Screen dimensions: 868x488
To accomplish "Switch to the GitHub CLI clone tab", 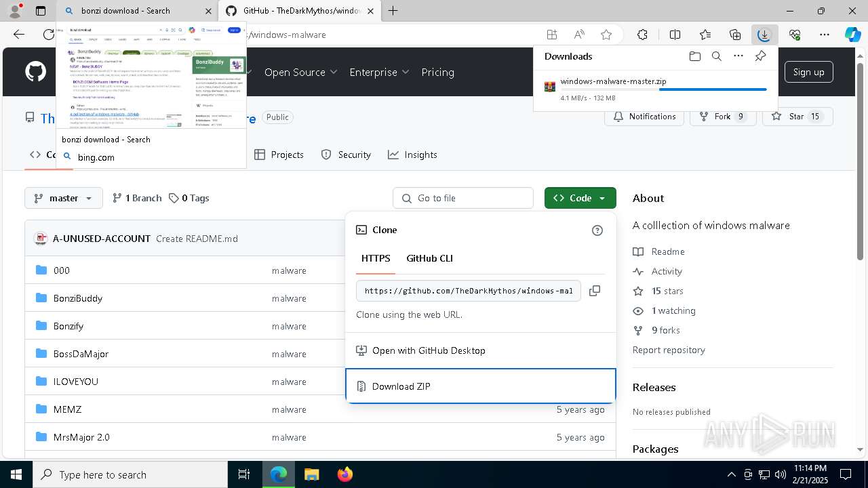I will (x=429, y=258).
